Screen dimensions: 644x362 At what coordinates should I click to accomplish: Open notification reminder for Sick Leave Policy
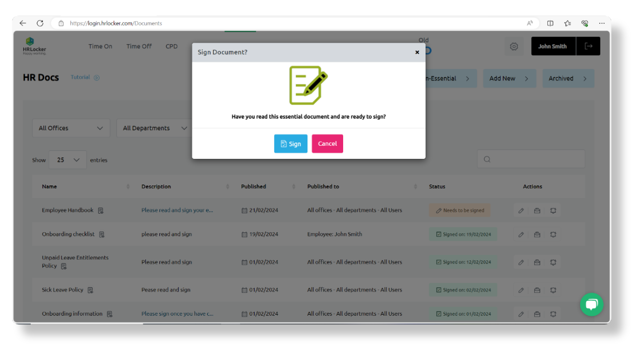click(x=553, y=290)
